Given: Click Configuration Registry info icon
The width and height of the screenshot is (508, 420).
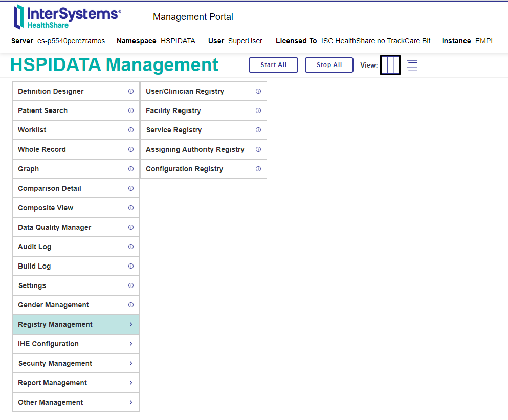Looking at the screenshot, I should tap(258, 169).
